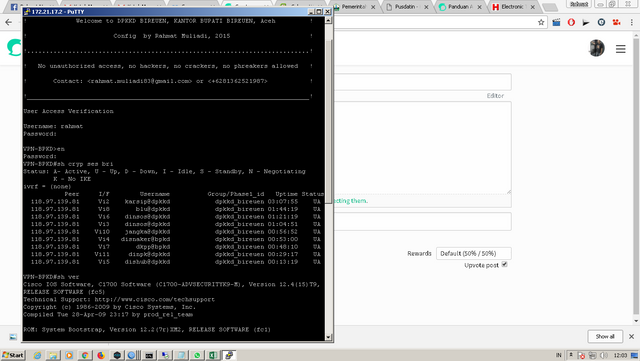Open Firefox from the taskbar

(x=101, y=355)
